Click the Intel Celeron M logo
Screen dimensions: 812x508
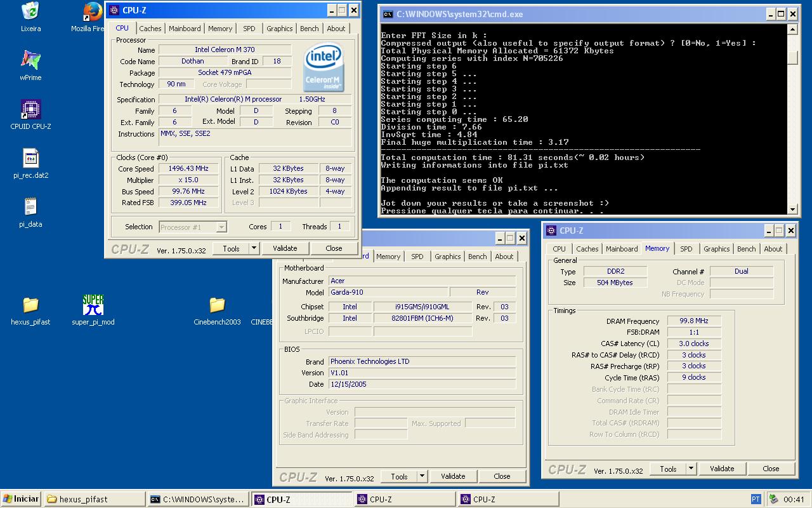pyautogui.click(x=324, y=67)
